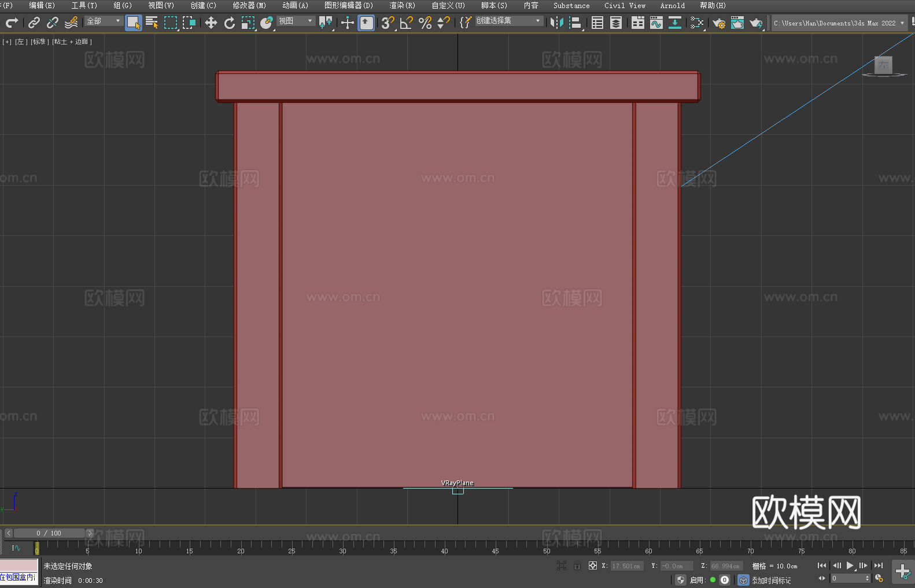This screenshot has height=588, width=915.
Task: Play the animation
Action: click(850, 565)
